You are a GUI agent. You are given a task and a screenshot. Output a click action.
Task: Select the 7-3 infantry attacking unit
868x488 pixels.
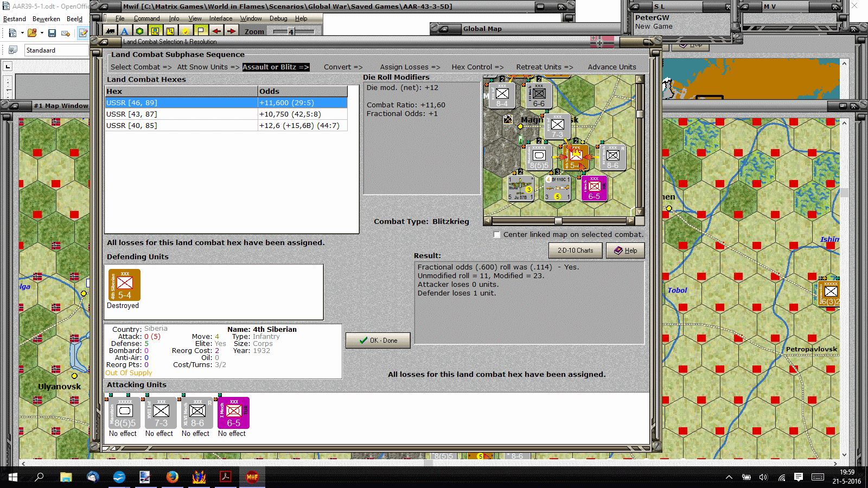(161, 413)
